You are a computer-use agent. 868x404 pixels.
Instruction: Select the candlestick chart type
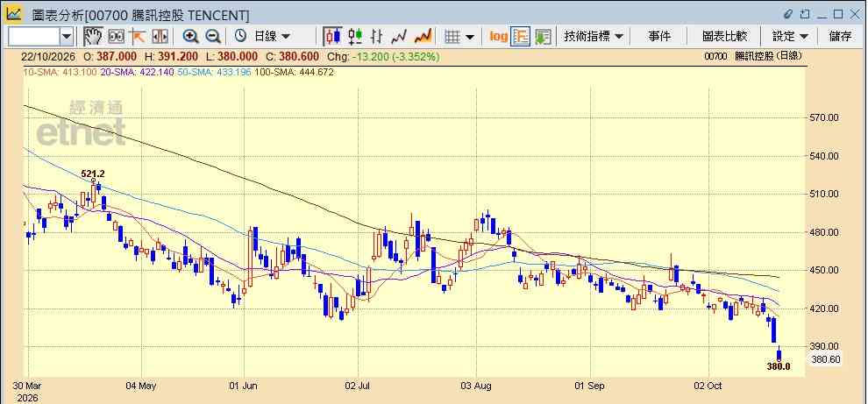click(332, 37)
